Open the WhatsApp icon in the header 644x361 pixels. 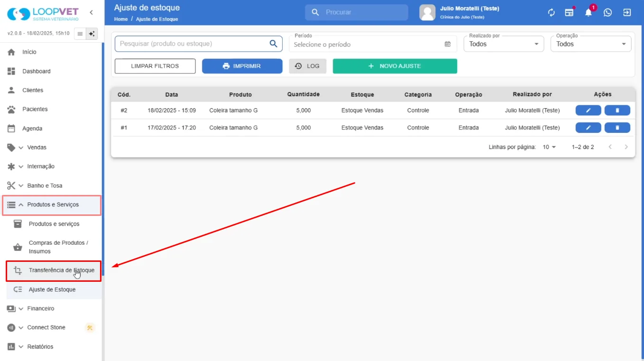click(607, 13)
